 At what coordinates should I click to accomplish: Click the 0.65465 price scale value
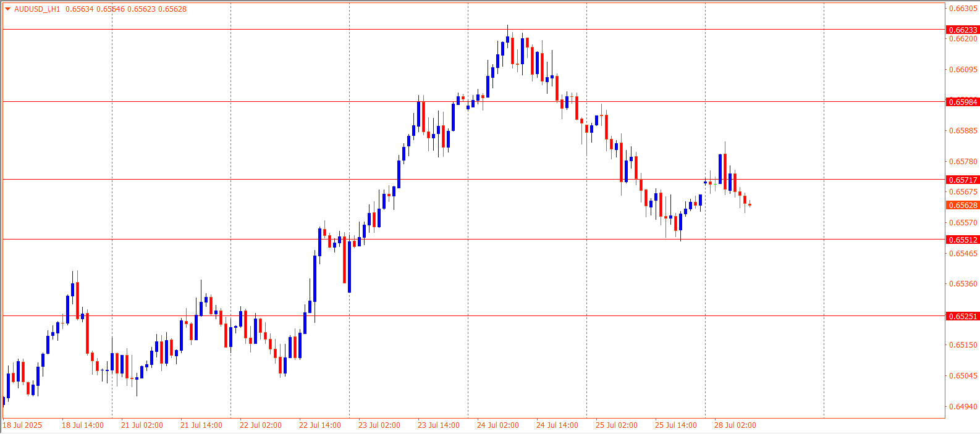click(x=963, y=254)
